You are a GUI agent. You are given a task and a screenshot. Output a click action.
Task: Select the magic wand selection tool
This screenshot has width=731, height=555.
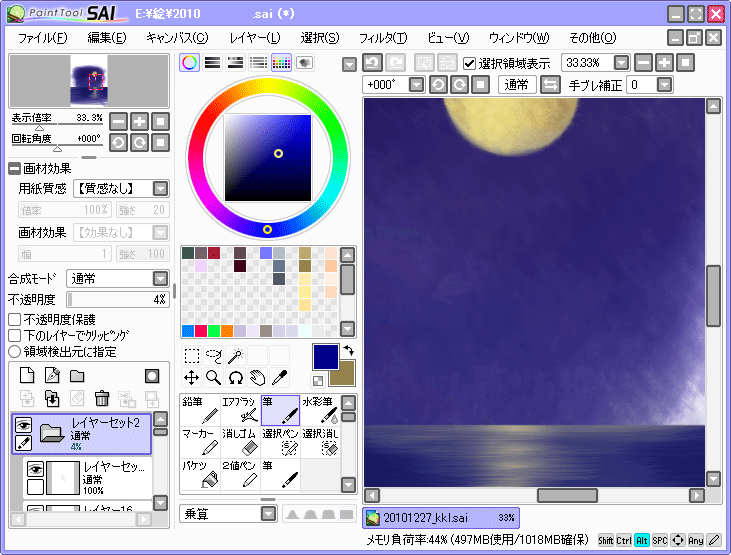click(236, 355)
